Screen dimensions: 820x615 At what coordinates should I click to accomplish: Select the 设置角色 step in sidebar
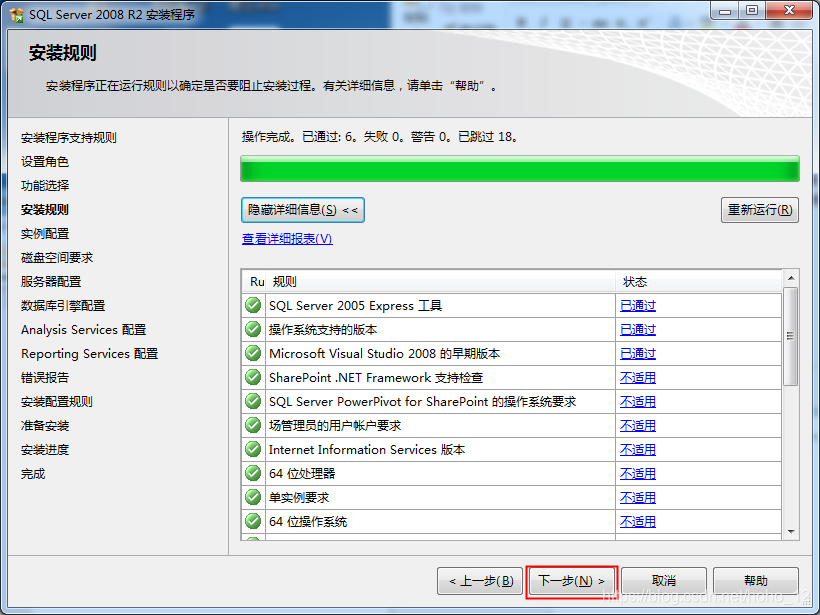click(x=44, y=162)
